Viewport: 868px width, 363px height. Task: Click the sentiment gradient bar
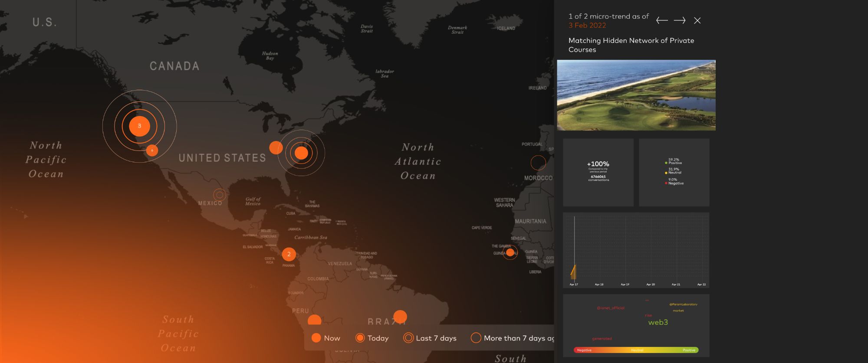point(636,350)
